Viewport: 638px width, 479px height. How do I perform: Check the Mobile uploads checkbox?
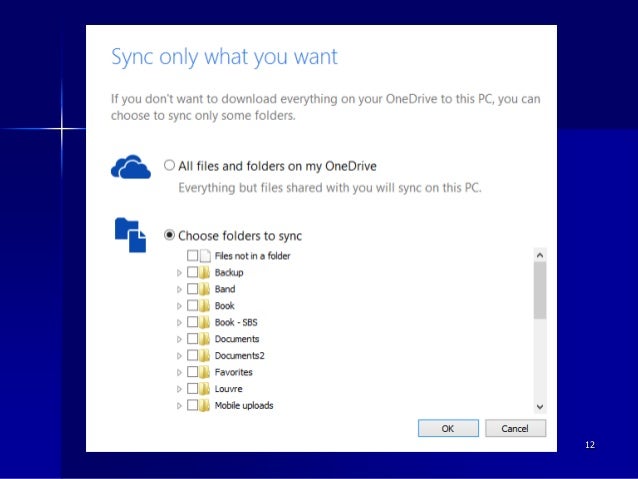[192, 405]
